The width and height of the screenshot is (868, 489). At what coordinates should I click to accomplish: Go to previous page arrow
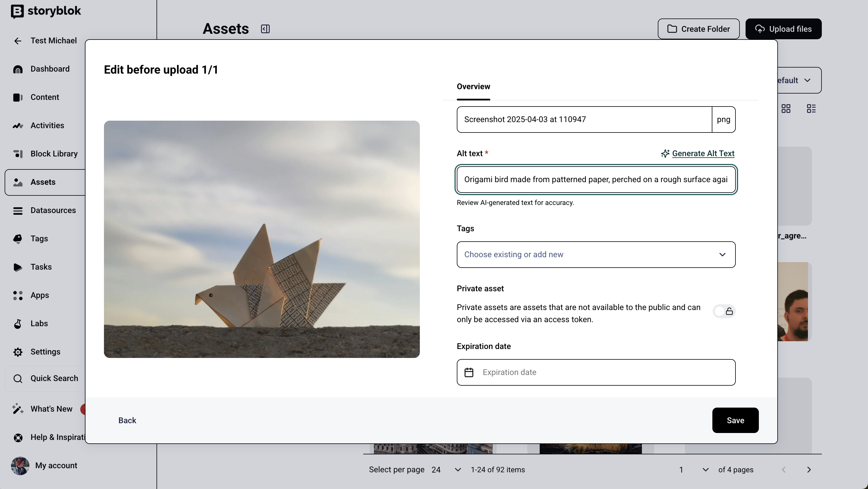pos(784,470)
